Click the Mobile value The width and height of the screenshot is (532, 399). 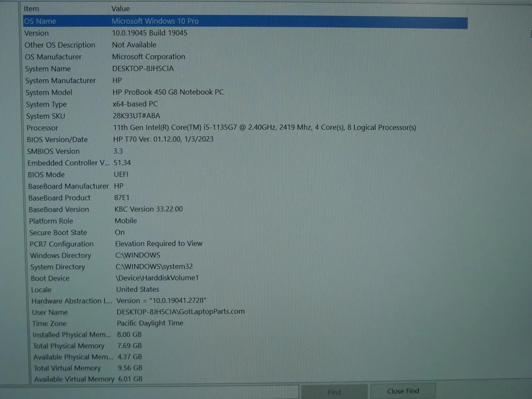point(126,221)
